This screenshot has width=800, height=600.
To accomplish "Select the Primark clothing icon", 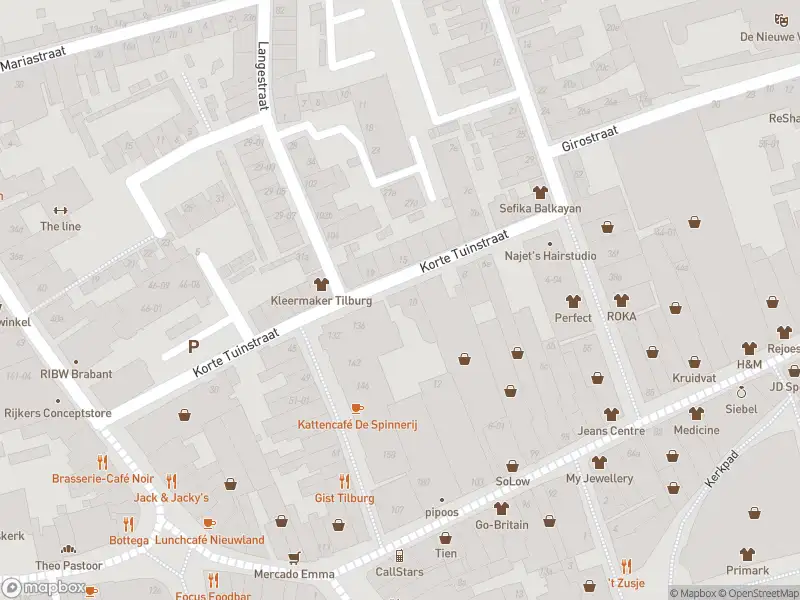I will click(747, 554).
